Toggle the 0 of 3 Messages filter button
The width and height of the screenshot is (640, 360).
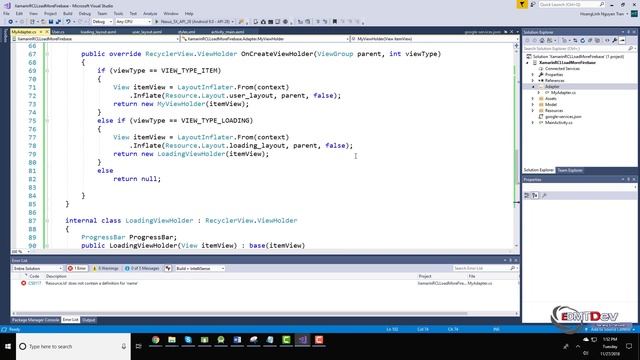coord(142,268)
